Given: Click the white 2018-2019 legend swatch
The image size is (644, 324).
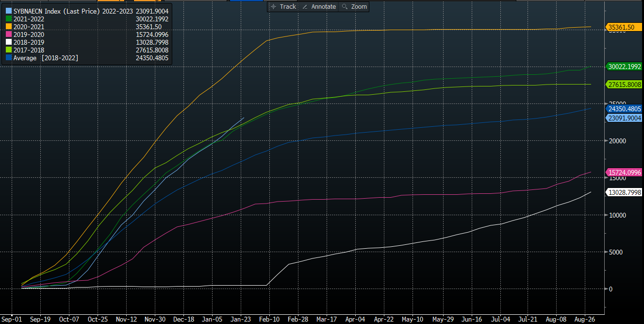Looking at the screenshot, I should coord(8,42).
